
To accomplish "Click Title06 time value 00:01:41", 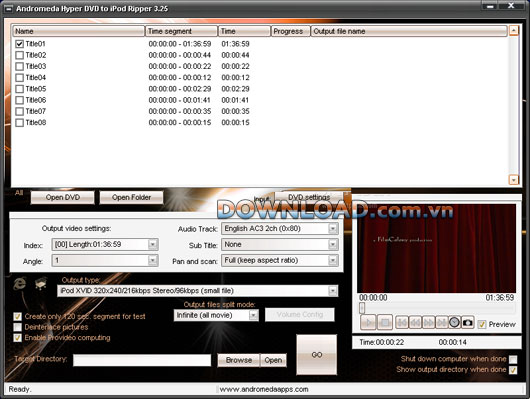I will [x=235, y=100].
